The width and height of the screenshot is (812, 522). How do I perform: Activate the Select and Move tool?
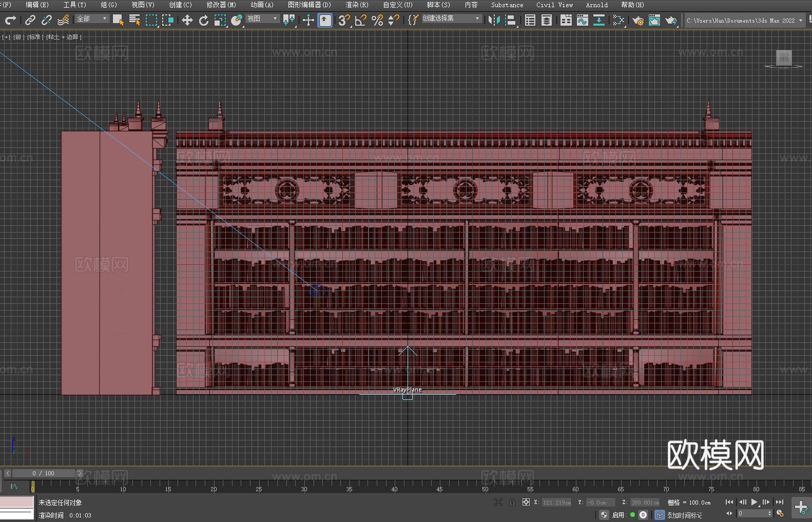pos(187,20)
